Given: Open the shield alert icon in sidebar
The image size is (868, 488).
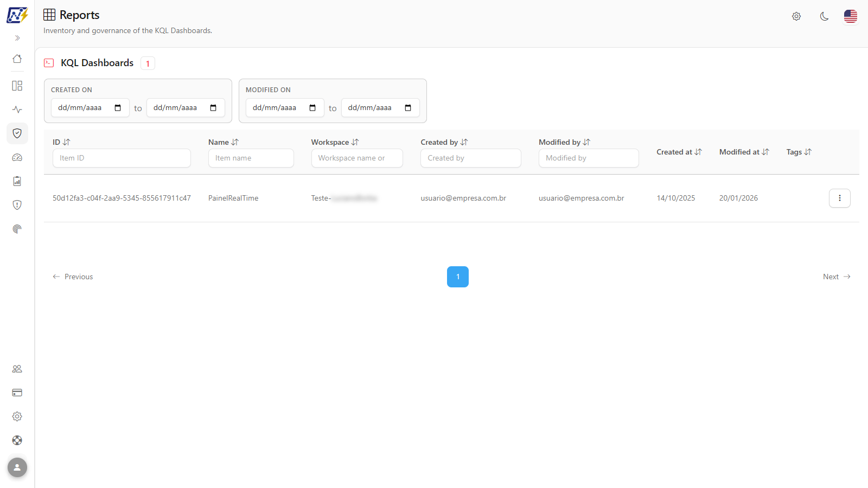Looking at the screenshot, I should (x=17, y=205).
